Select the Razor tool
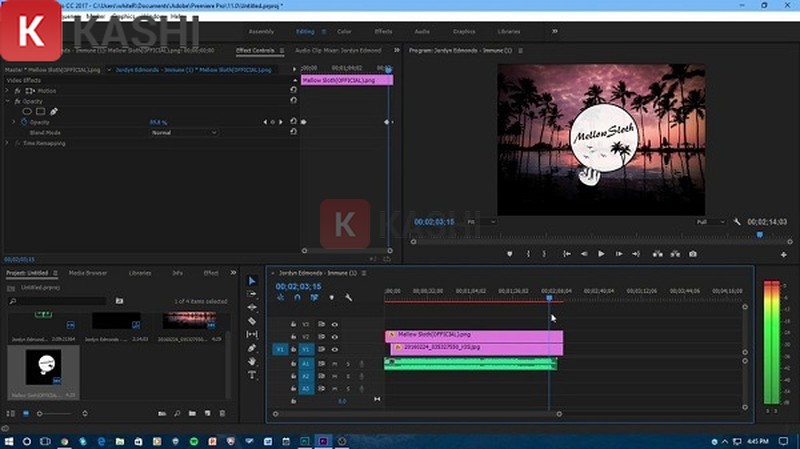 (x=252, y=321)
